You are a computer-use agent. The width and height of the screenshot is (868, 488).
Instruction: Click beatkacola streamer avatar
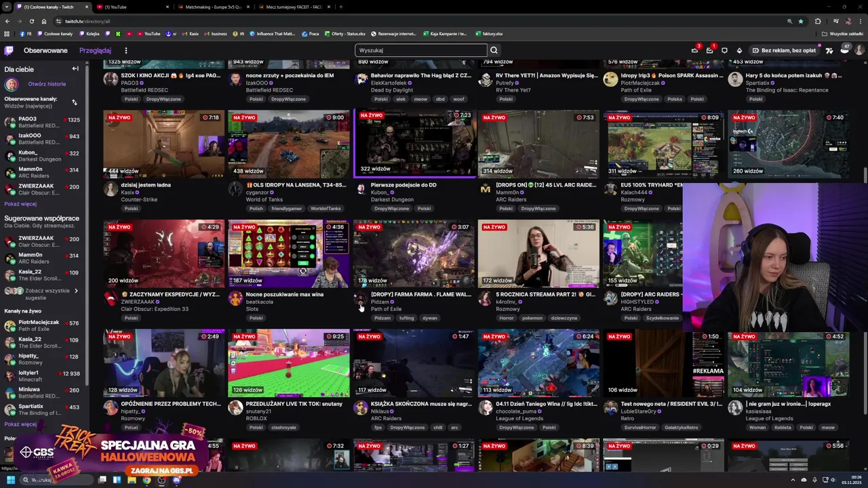tap(235, 298)
